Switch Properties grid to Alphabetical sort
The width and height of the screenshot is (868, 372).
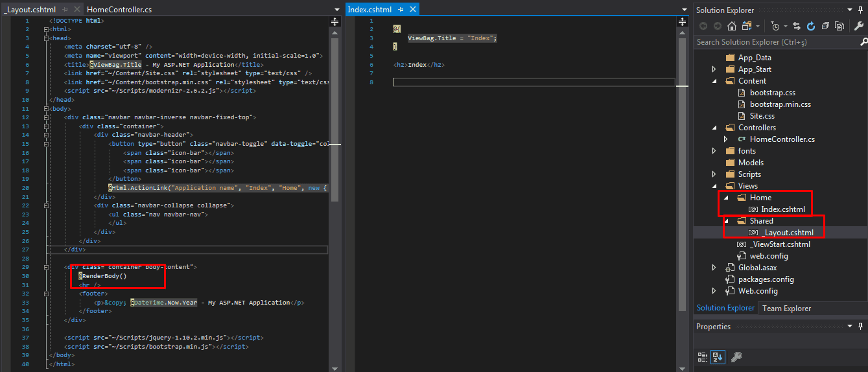[x=718, y=356]
